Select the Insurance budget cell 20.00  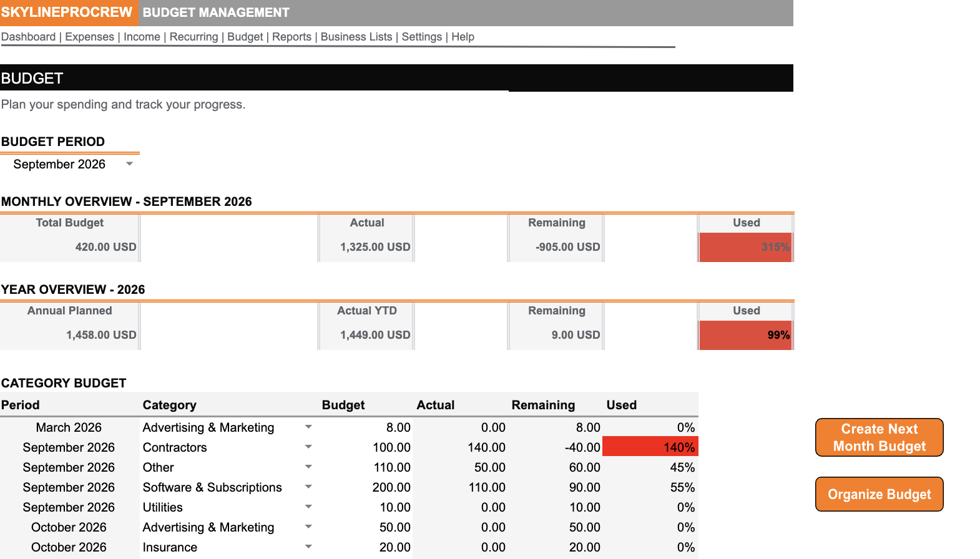[366, 547]
